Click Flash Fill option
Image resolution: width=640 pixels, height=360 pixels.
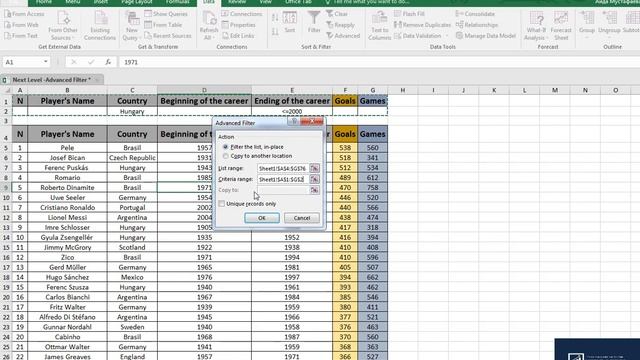pyautogui.click(x=409, y=14)
